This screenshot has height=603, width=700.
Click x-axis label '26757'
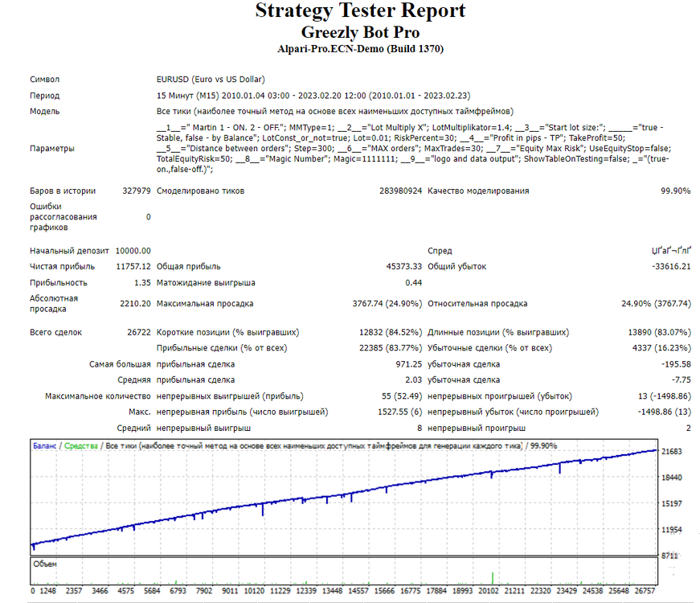tap(645, 590)
